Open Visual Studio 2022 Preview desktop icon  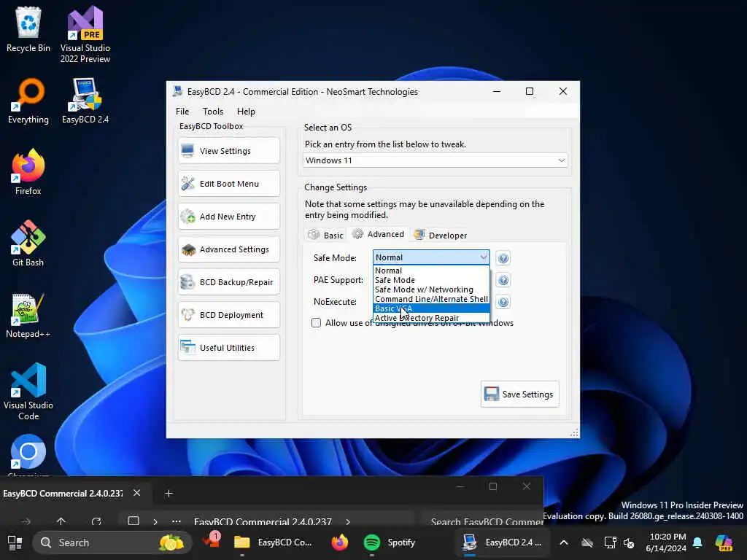(x=85, y=34)
